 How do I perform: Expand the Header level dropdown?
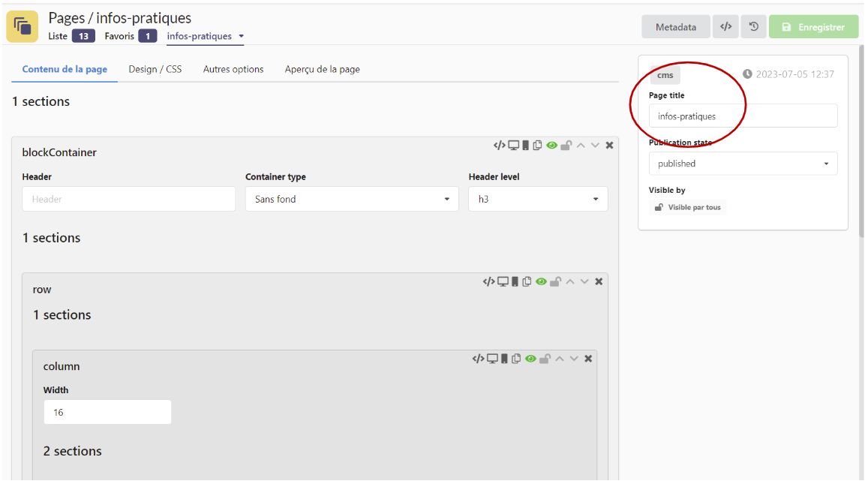[538, 200]
